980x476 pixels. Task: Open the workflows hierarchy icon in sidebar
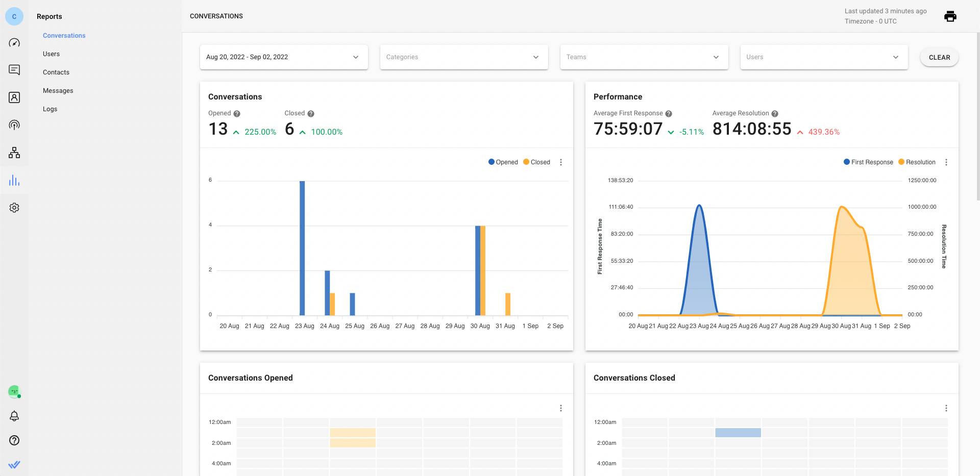click(x=14, y=153)
